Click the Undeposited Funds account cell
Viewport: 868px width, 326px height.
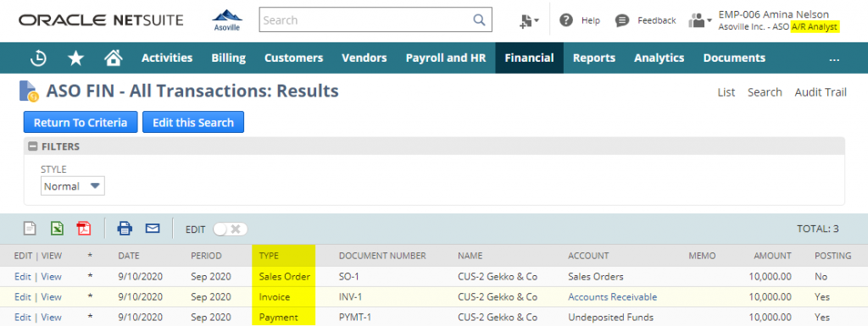[610, 318]
